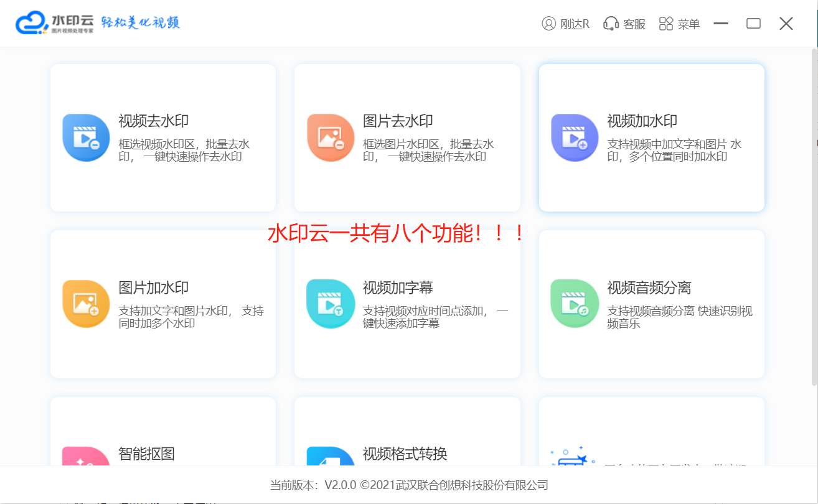
Task: Open the video watermark removal icon
Action: [86, 138]
